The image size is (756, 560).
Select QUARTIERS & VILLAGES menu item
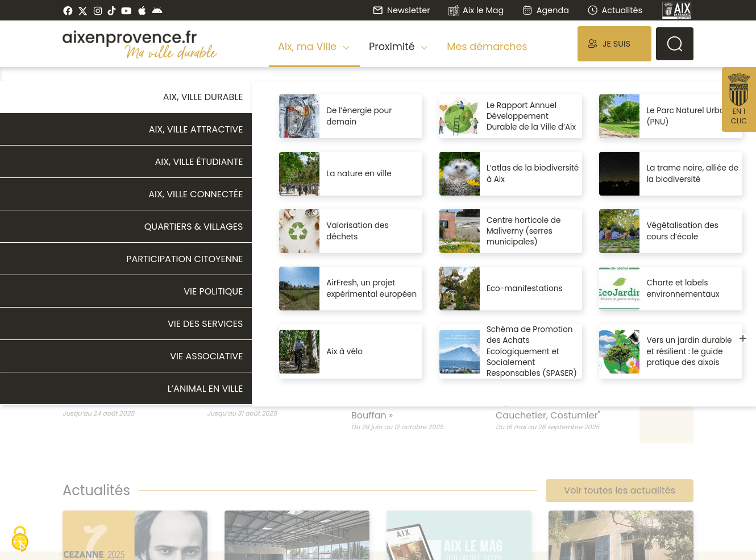(126, 227)
